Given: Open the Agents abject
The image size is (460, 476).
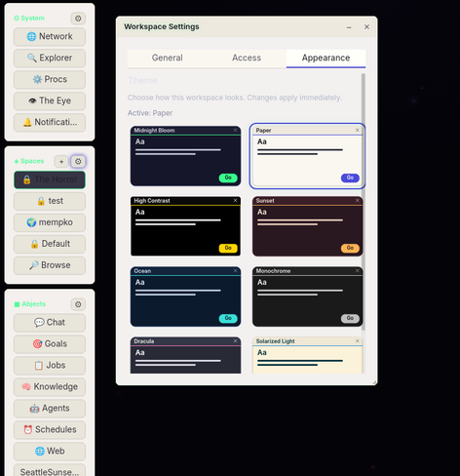Looking at the screenshot, I should pos(50,409).
